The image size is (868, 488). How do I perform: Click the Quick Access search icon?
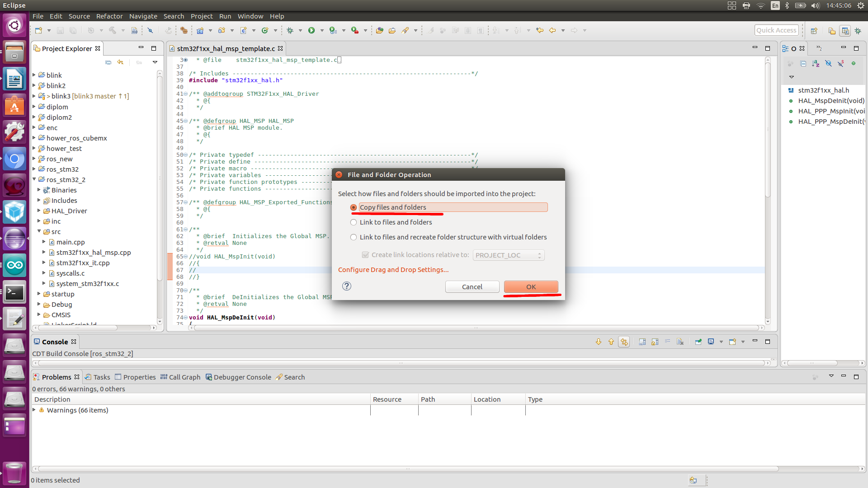click(776, 30)
